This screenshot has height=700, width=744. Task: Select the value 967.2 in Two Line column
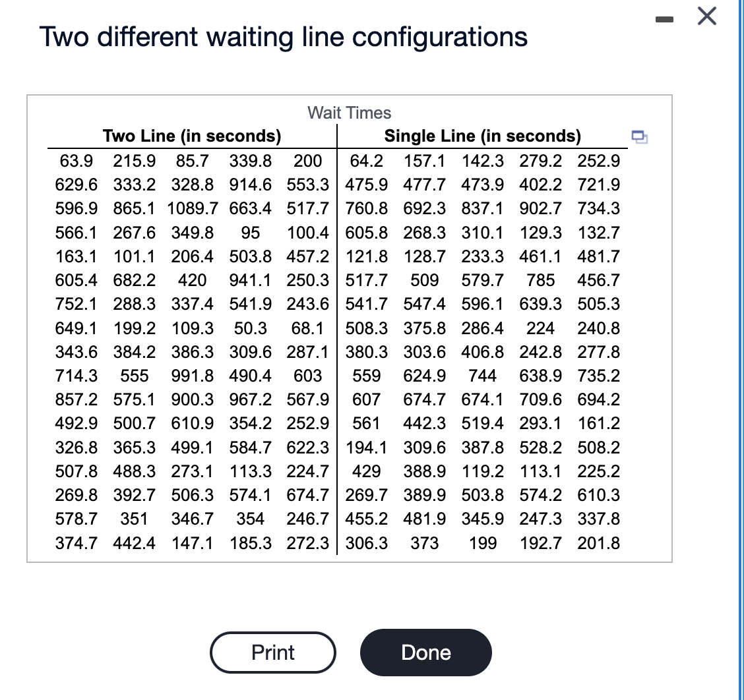tap(249, 399)
